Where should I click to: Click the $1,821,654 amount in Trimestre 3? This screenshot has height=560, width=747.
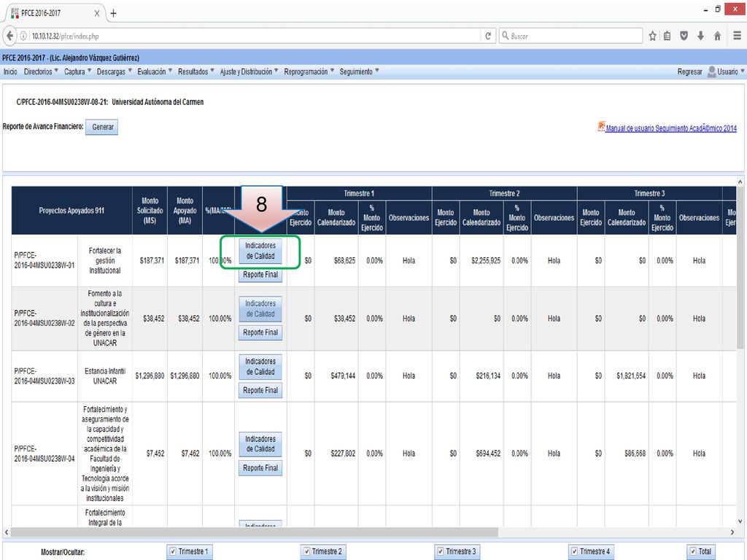click(631, 376)
